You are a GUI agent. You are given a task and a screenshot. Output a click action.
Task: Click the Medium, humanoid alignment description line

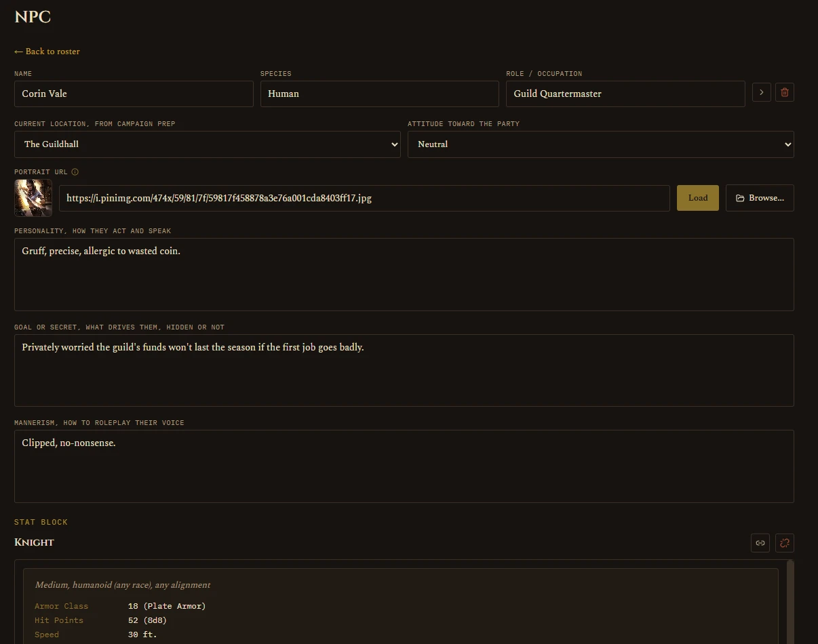[x=123, y=584]
